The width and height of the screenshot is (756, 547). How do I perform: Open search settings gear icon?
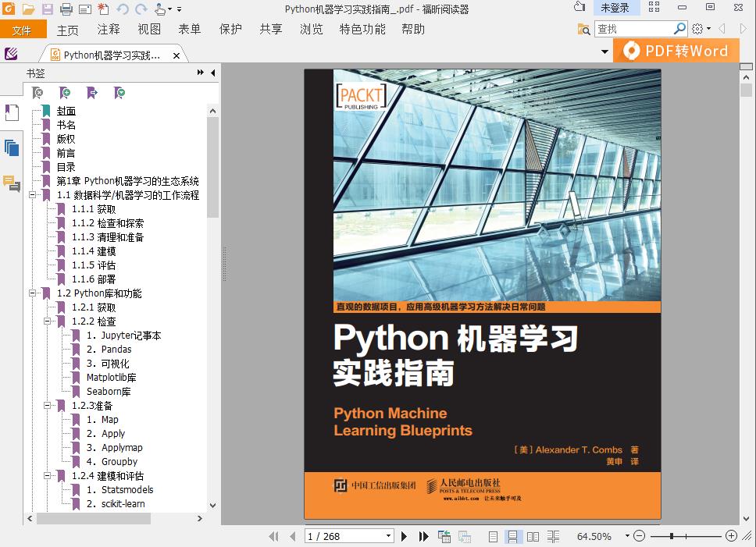697,29
